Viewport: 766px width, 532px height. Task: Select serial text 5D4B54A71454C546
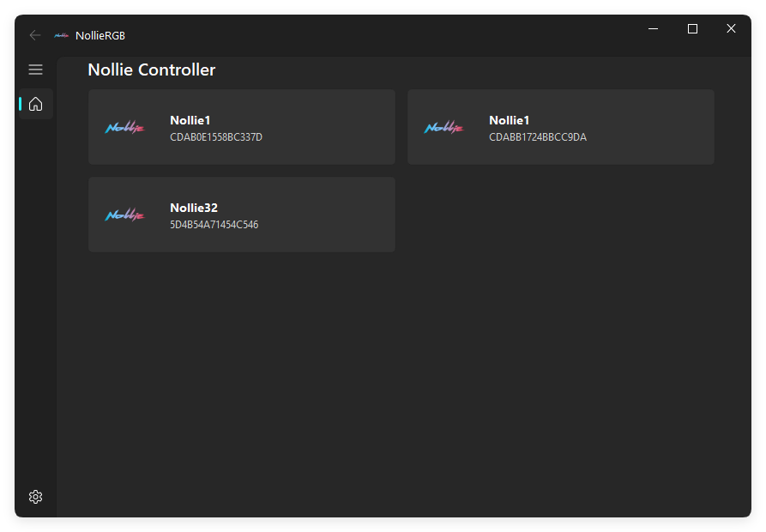click(214, 225)
